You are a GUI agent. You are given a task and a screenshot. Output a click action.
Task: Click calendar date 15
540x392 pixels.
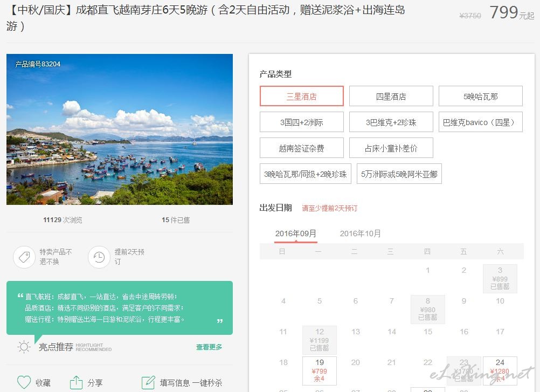(428, 332)
